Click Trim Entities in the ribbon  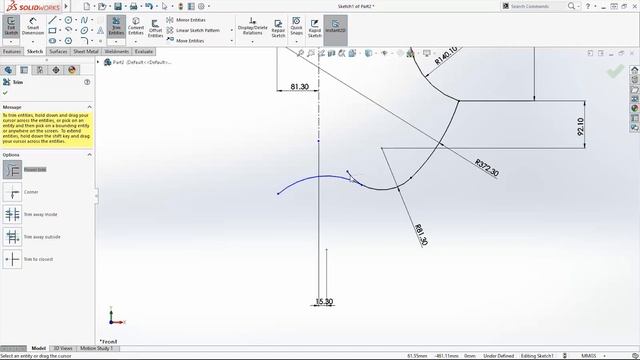[x=116, y=27]
